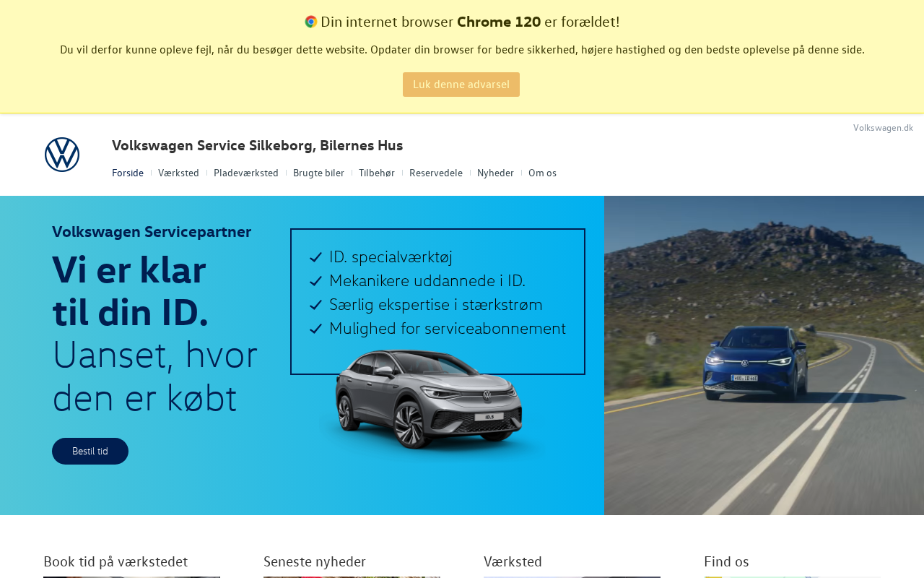Click the grey ID.5 car image

click(430, 401)
